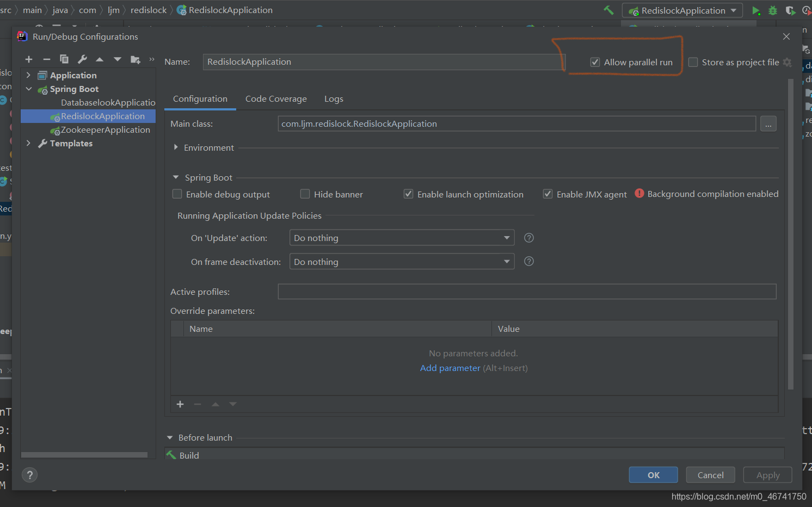Check Enable debug output

[177, 194]
